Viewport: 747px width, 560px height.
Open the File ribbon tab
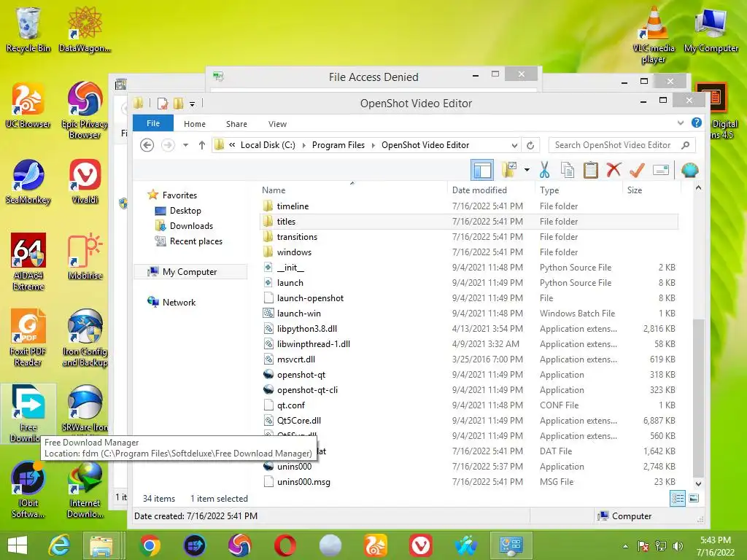[153, 123]
